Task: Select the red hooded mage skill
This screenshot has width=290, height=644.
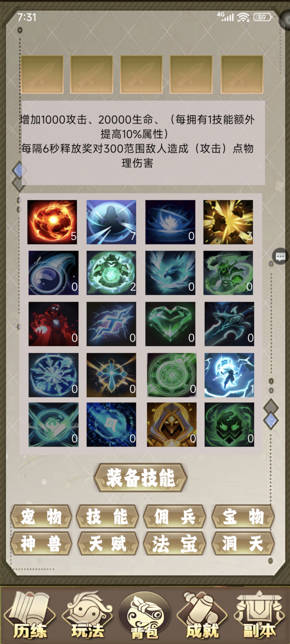Action: (x=53, y=324)
